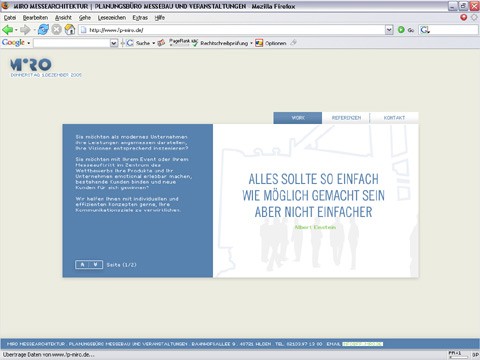This screenshot has width=480, height=360.
Task: Expand the Google logo menu arrow
Action: (x=29, y=43)
